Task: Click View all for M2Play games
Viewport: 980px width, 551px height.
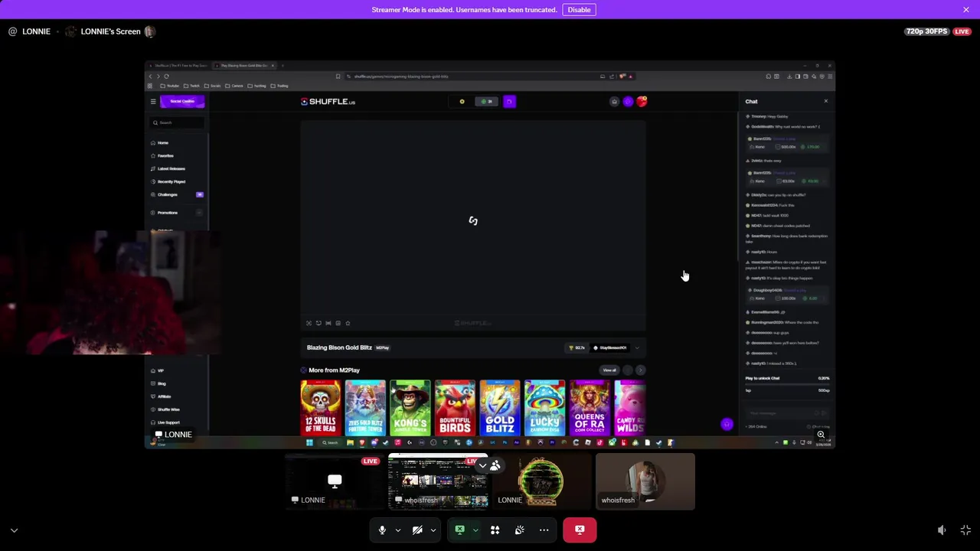Action: coord(609,370)
